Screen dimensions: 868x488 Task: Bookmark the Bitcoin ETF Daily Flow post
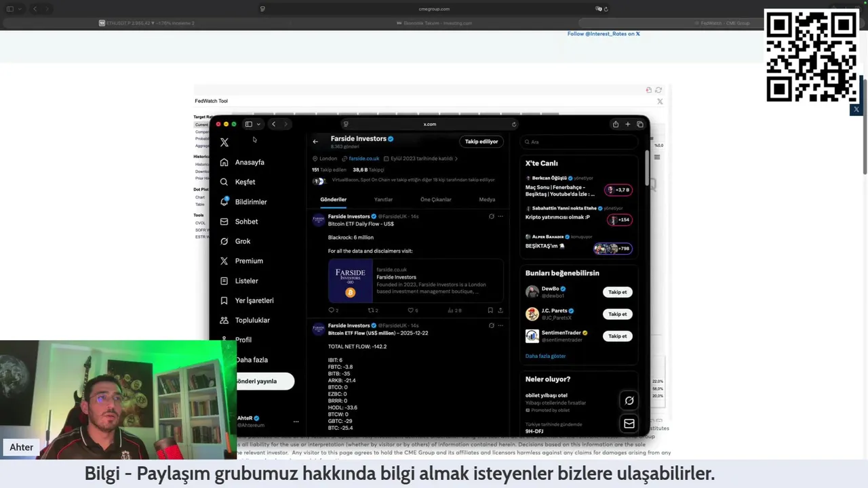point(490,310)
